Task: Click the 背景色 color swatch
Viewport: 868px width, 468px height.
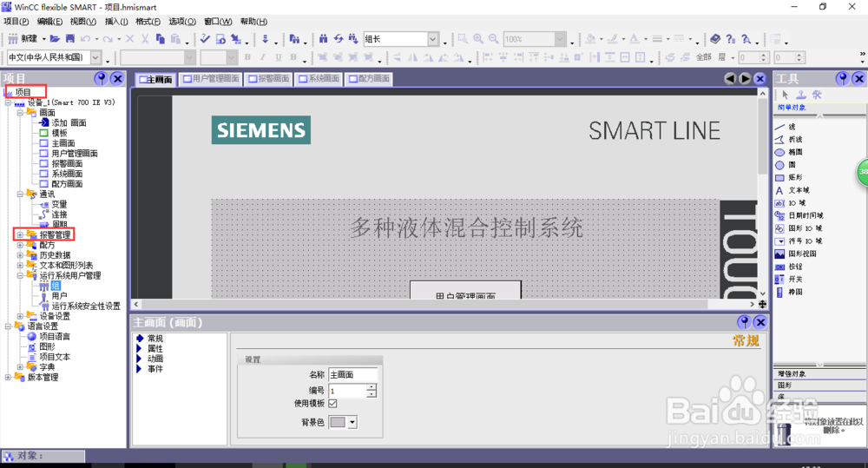Action: tap(338, 423)
